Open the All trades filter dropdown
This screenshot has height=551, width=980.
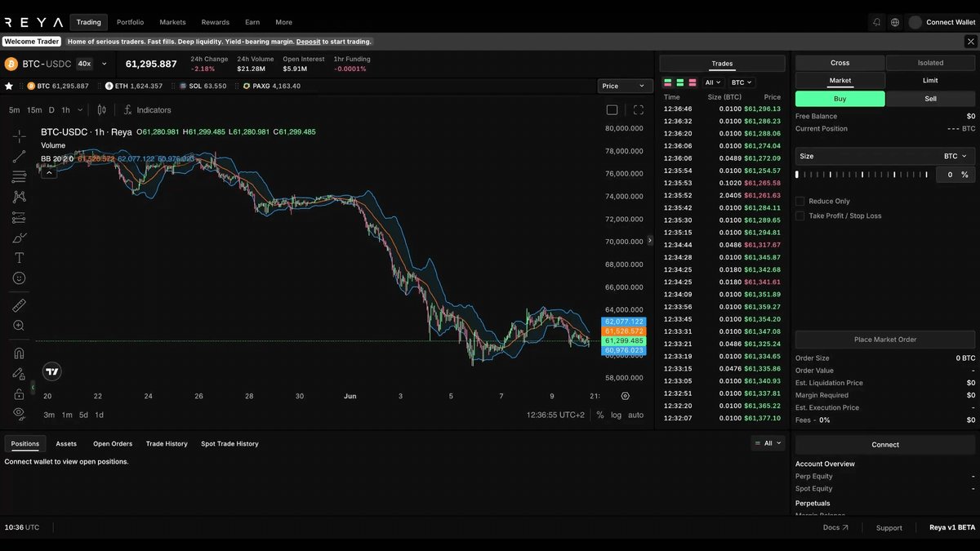(x=714, y=82)
